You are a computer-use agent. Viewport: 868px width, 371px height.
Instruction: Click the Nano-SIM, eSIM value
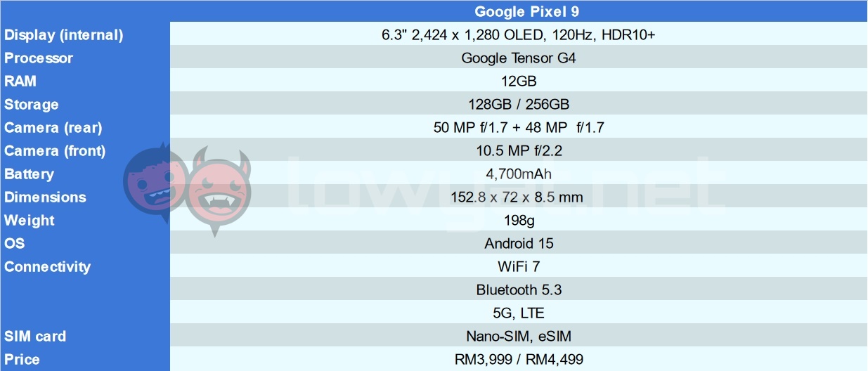(x=518, y=336)
